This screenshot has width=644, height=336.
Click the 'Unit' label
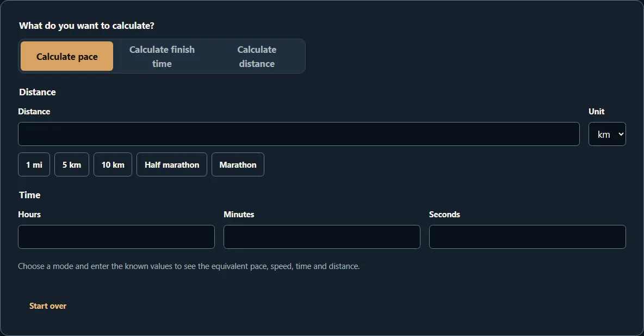pos(596,112)
